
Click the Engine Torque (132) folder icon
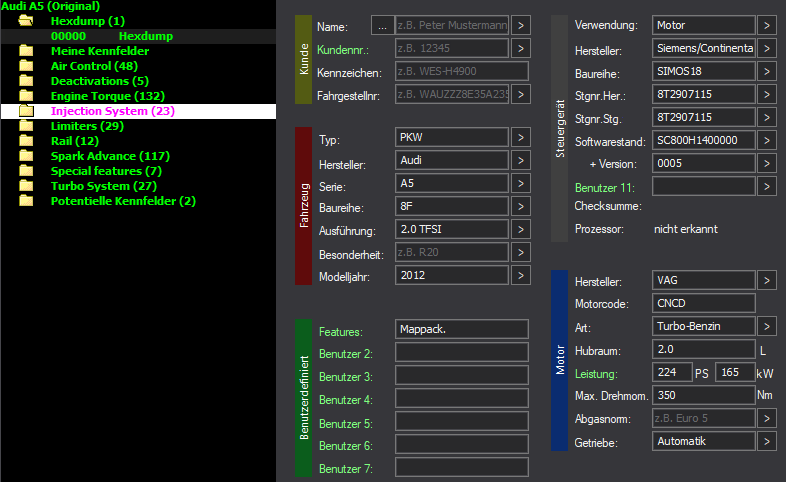tap(26, 96)
